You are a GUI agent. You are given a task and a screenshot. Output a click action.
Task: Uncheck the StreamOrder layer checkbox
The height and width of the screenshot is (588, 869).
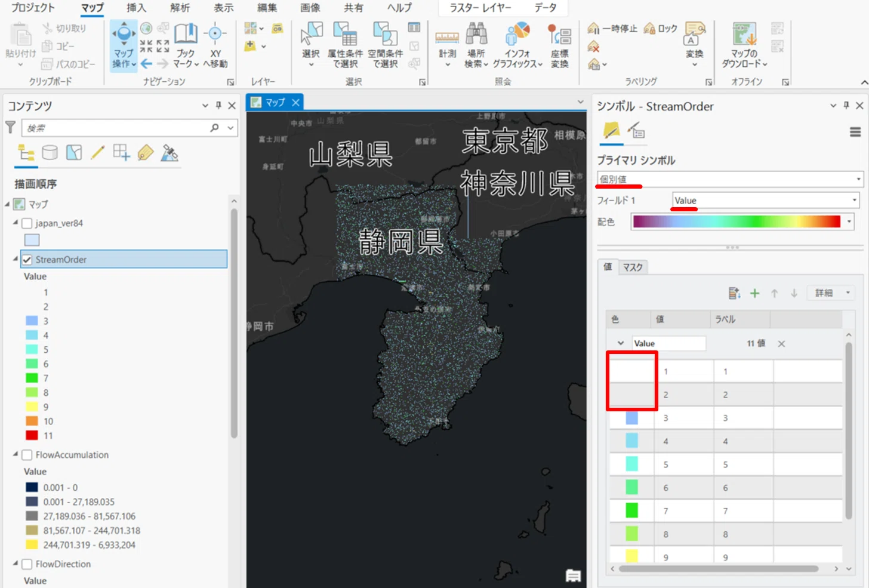click(27, 260)
